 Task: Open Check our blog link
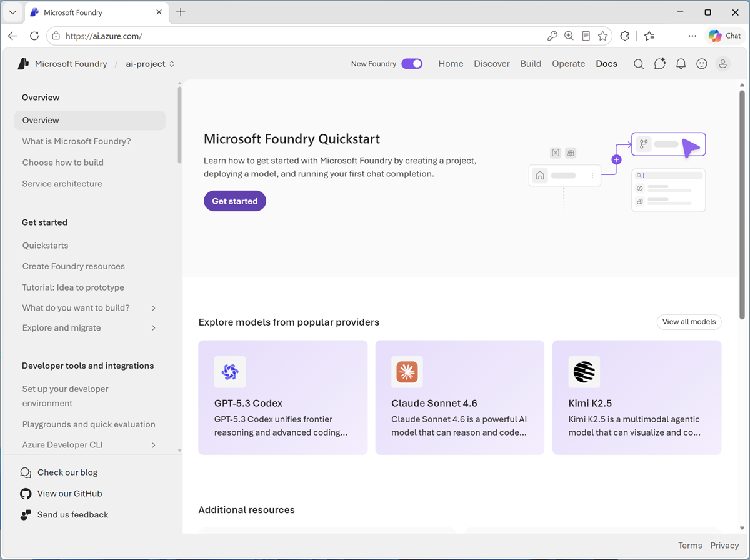pos(67,472)
